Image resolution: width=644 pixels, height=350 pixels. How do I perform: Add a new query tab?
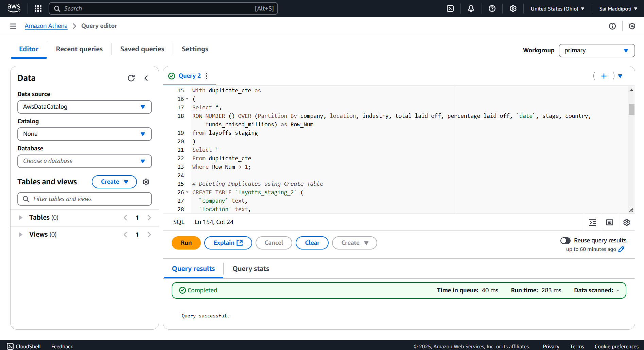[604, 76]
